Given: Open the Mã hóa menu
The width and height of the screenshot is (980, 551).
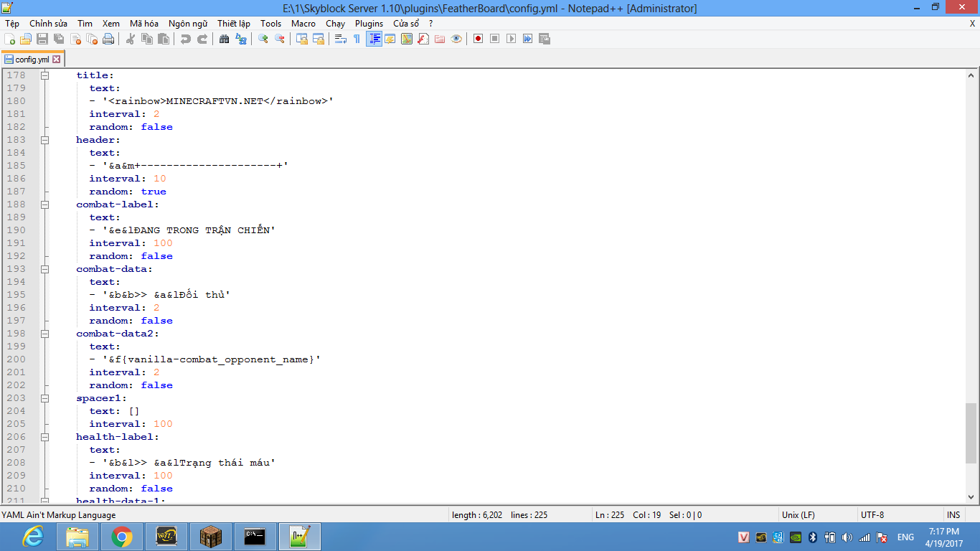Looking at the screenshot, I should coord(144,23).
